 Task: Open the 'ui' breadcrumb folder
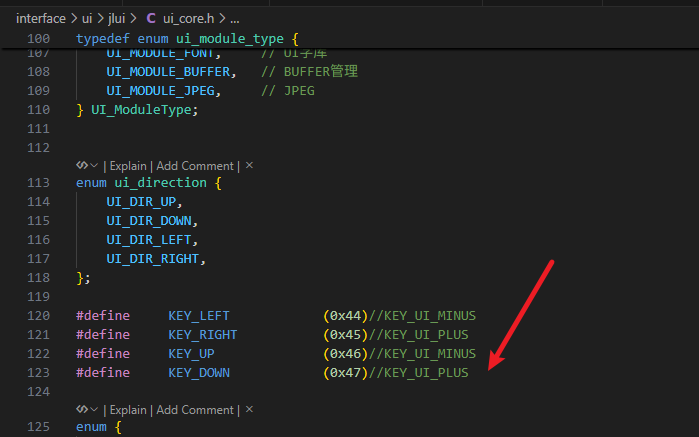pyautogui.click(x=87, y=18)
